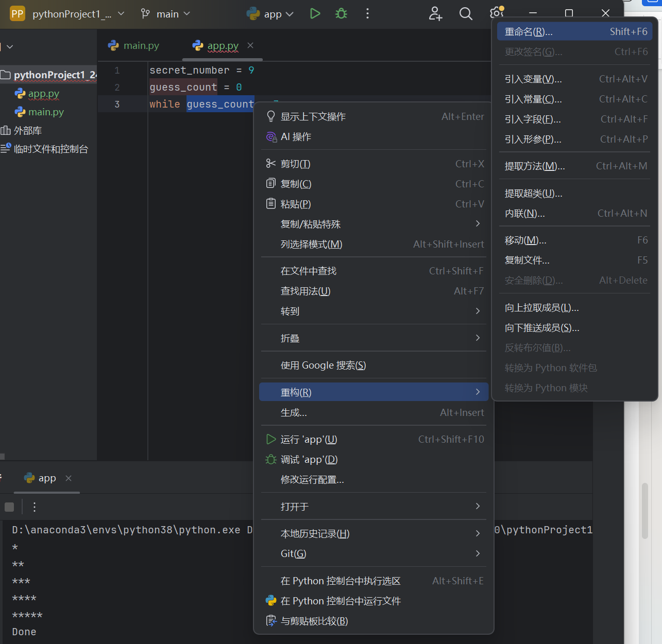
Task: Choose Execute Selection in Python Console
Action: point(375,581)
